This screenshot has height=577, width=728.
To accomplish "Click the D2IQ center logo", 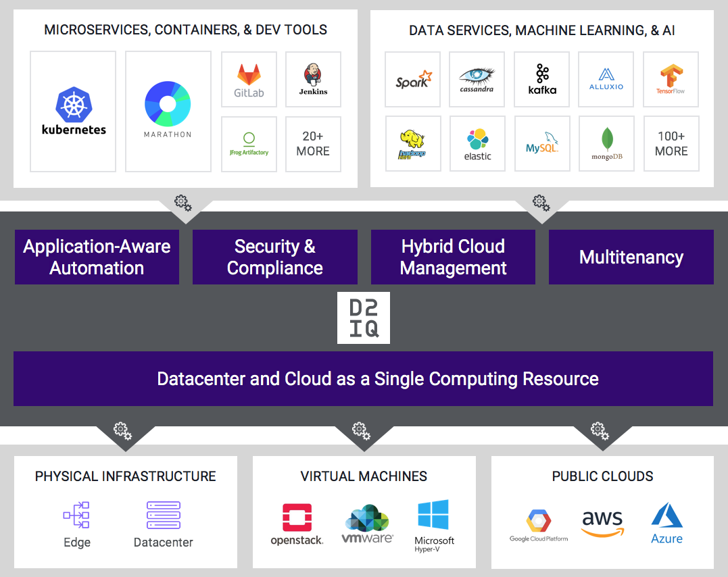I will point(364,318).
